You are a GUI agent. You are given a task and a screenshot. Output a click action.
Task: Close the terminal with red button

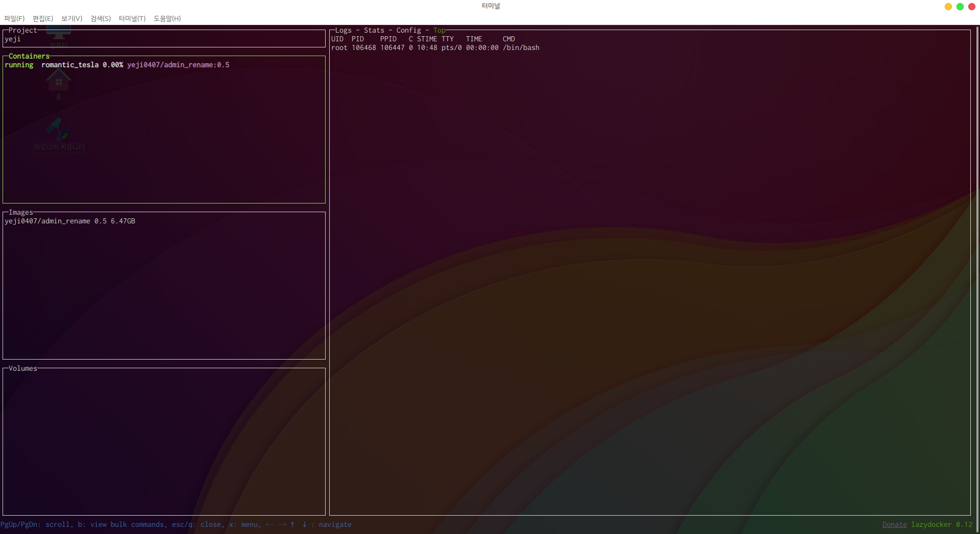pyautogui.click(x=971, y=7)
